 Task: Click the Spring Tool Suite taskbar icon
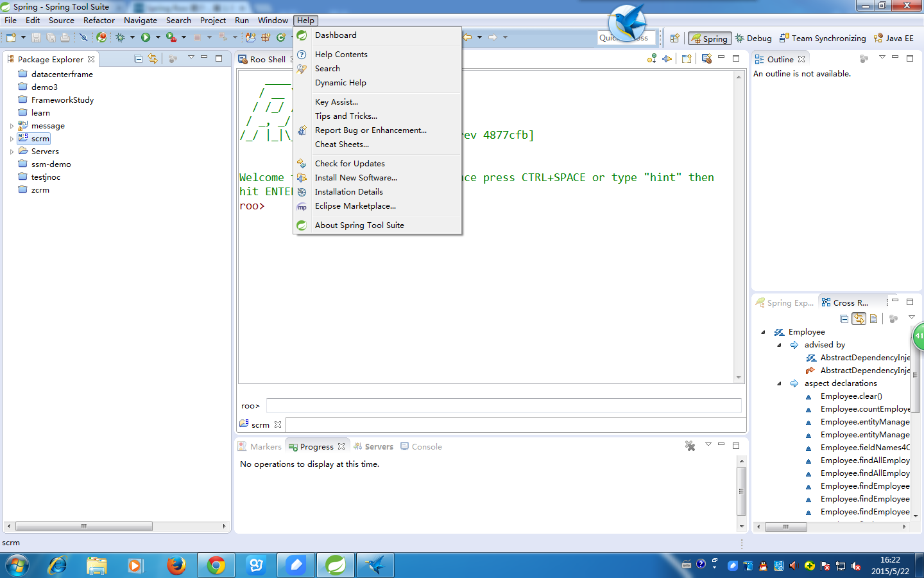click(x=335, y=565)
